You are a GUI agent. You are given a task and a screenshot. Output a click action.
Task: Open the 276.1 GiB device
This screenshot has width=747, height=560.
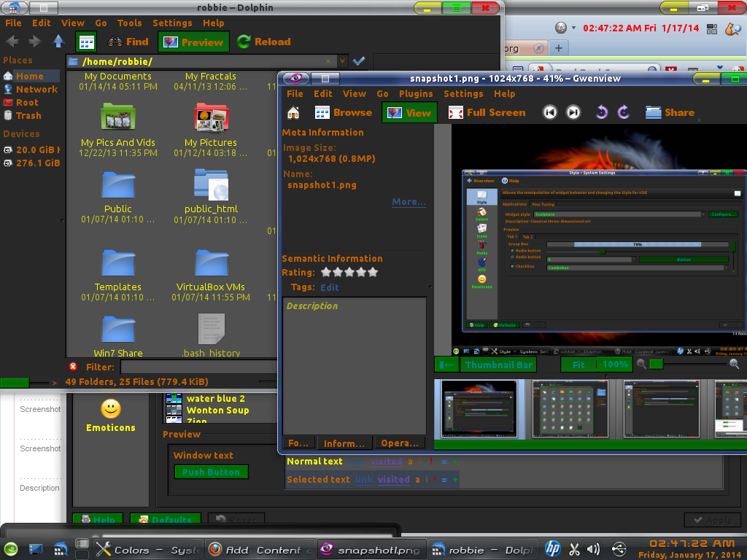point(31,163)
